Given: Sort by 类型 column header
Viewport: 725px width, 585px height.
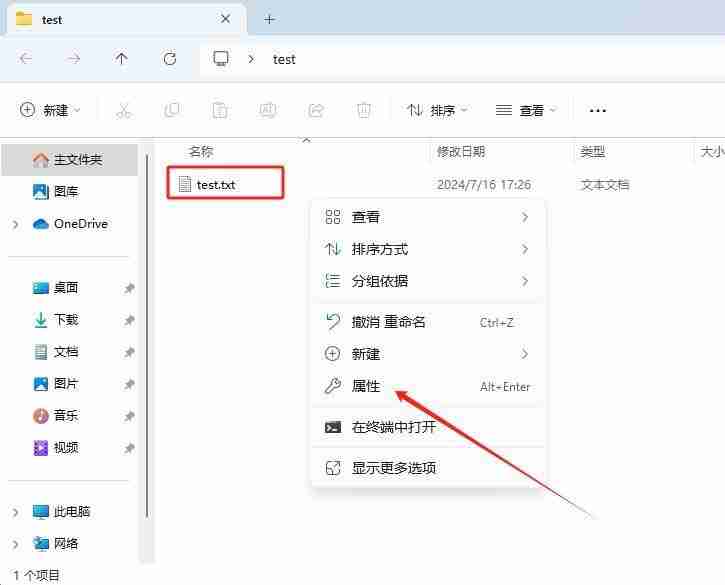Looking at the screenshot, I should pos(592,151).
